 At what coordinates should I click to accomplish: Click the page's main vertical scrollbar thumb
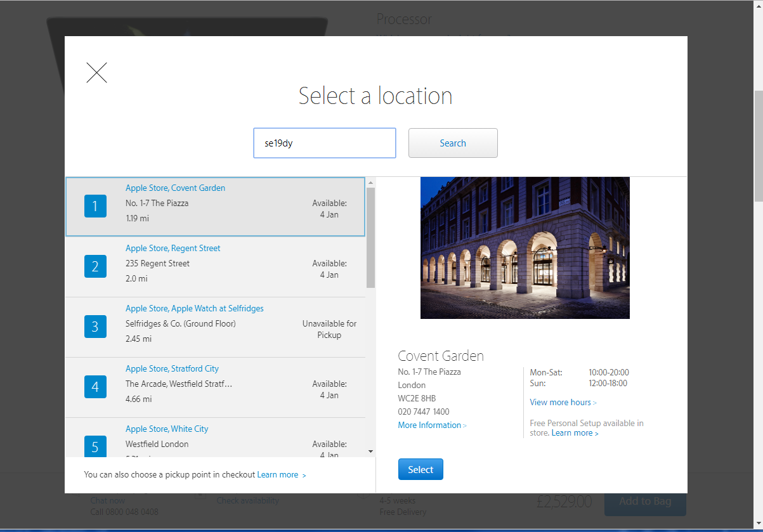click(x=758, y=146)
